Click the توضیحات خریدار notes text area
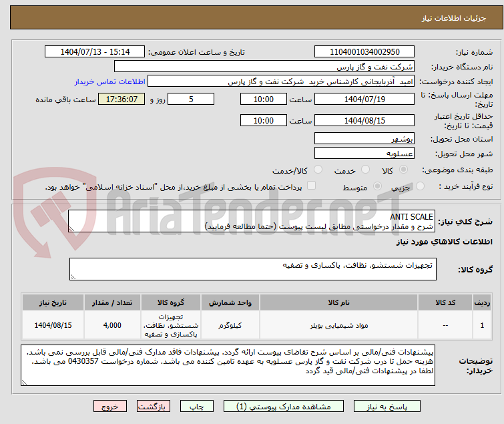 click(x=228, y=365)
